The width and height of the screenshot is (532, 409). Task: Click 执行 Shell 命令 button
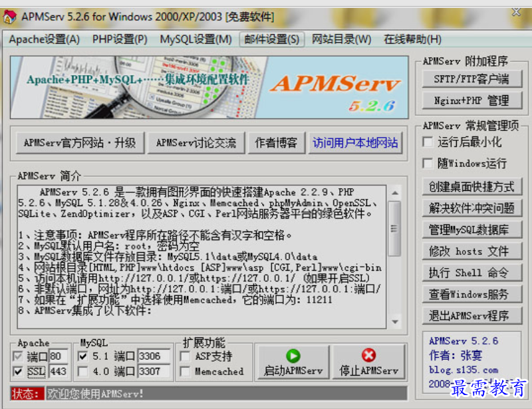pos(471,273)
